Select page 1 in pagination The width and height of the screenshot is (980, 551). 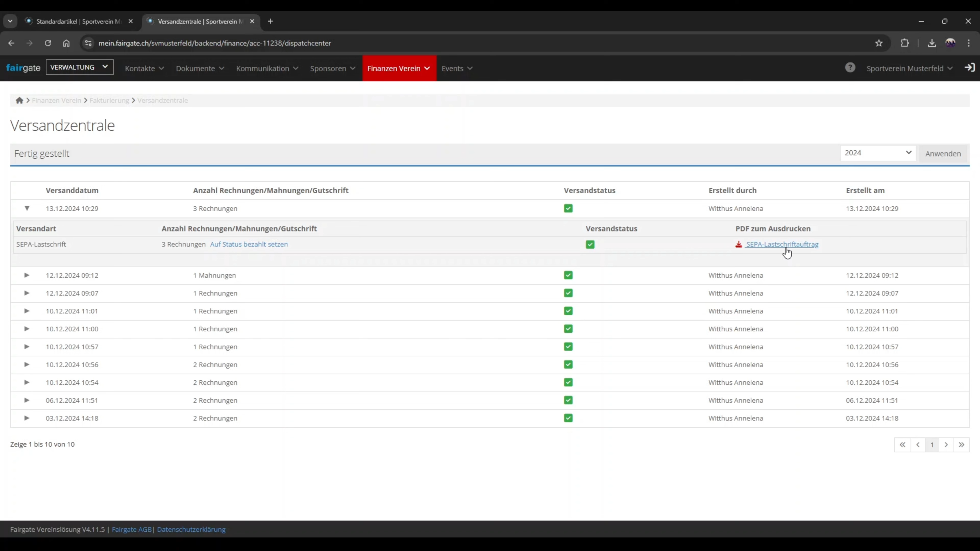coord(932,445)
